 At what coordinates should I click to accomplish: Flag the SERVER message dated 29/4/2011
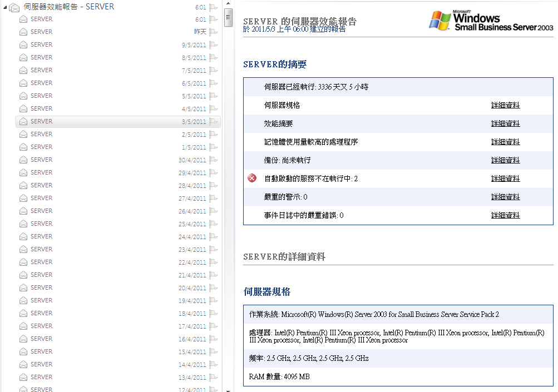click(214, 173)
